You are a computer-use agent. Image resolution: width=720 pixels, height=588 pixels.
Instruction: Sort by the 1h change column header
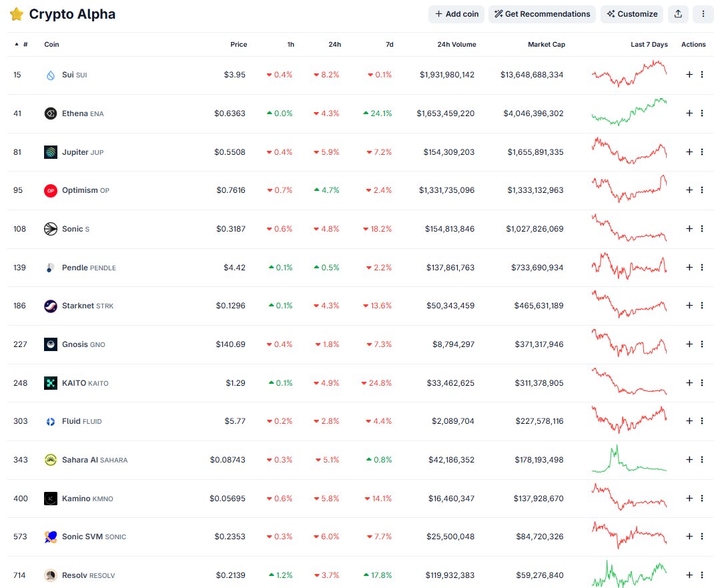(x=291, y=45)
